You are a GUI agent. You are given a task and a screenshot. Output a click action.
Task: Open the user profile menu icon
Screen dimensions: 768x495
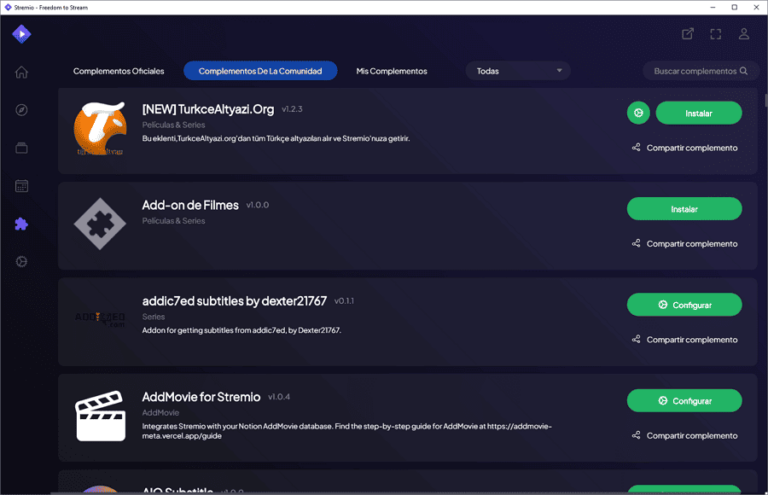point(744,34)
